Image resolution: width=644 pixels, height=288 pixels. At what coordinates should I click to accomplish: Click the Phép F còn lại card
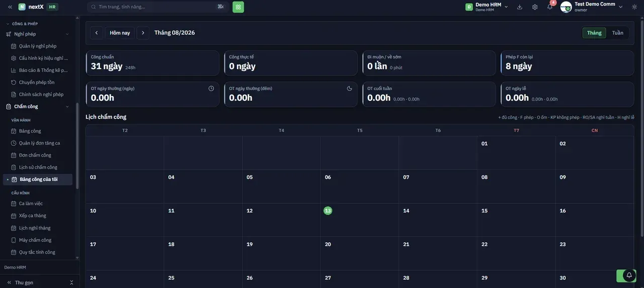point(568,63)
